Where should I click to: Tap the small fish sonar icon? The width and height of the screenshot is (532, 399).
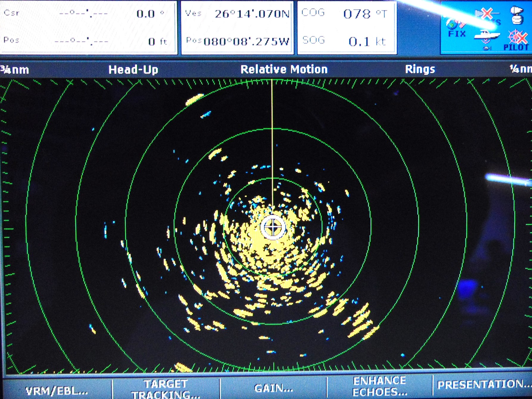coord(487,48)
